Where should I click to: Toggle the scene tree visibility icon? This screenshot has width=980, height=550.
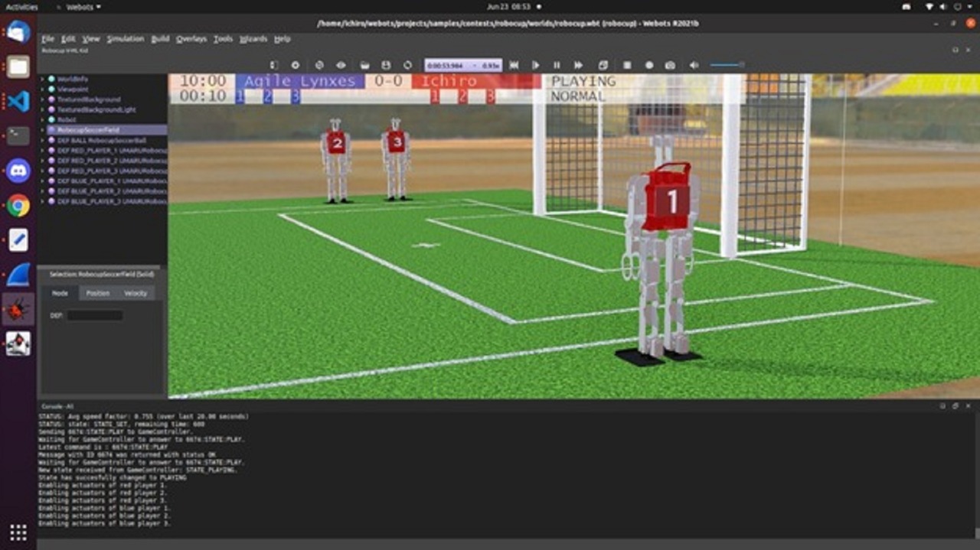click(x=273, y=65)
